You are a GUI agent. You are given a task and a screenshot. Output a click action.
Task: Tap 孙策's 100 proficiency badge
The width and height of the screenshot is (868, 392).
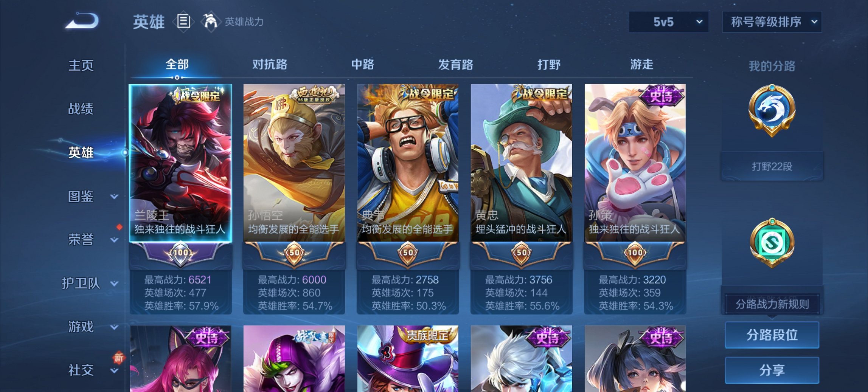635,253
